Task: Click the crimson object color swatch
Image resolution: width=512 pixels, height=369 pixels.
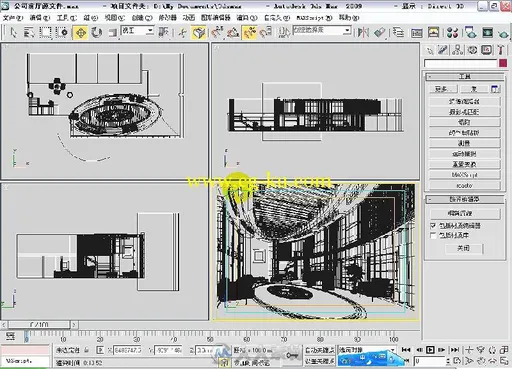Action: click(503, 63)
